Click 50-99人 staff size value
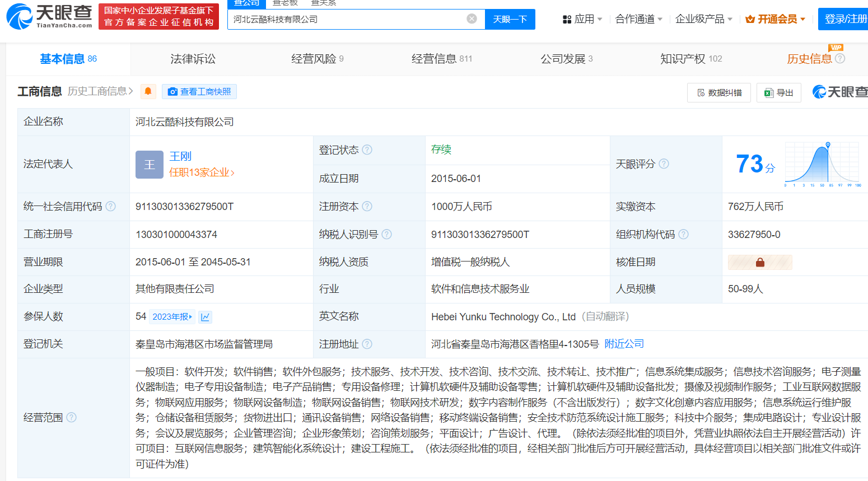The height and width of the screenshot is (481, 868). (745, 289)
